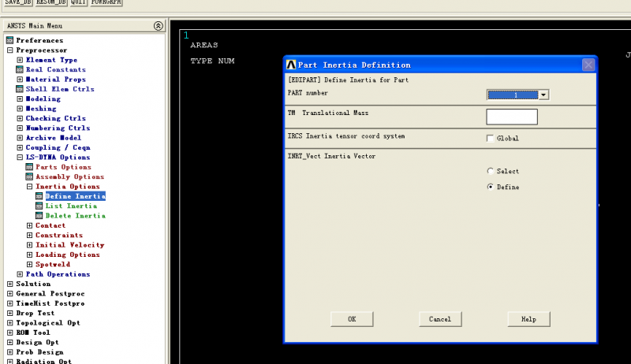This screenshot has width=631, height=364.
Task: Click ANSYS logo in dialog title bar
Action: (291, 65)
